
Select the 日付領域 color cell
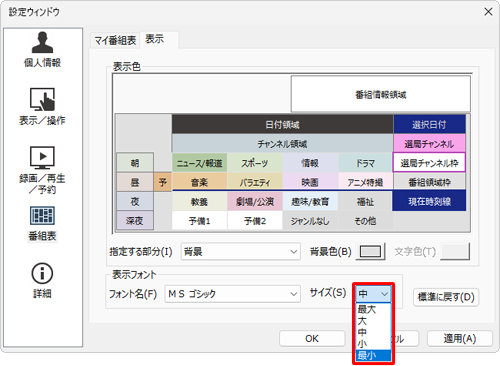point(282,124)
